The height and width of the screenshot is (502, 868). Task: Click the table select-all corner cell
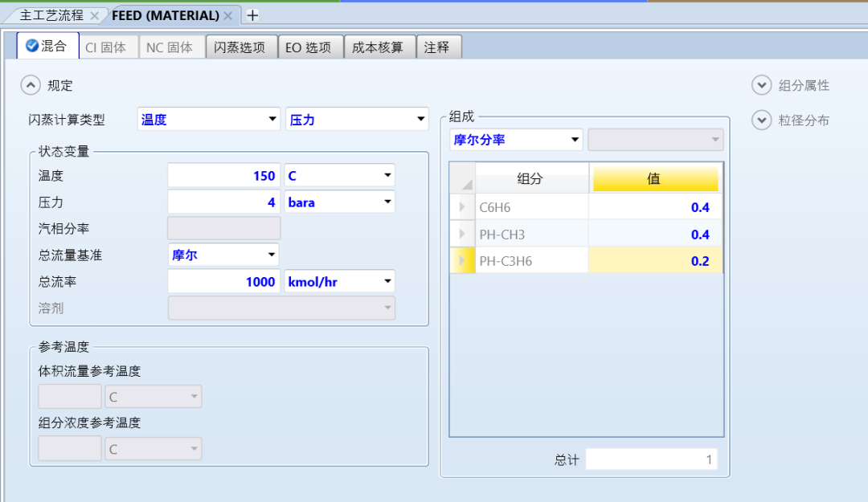coord(462,179)
